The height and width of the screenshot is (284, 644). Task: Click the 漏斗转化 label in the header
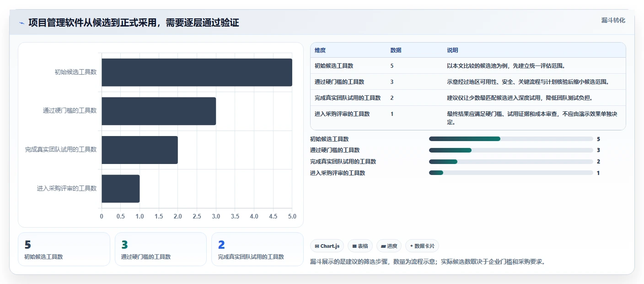(x=613, y=20)
